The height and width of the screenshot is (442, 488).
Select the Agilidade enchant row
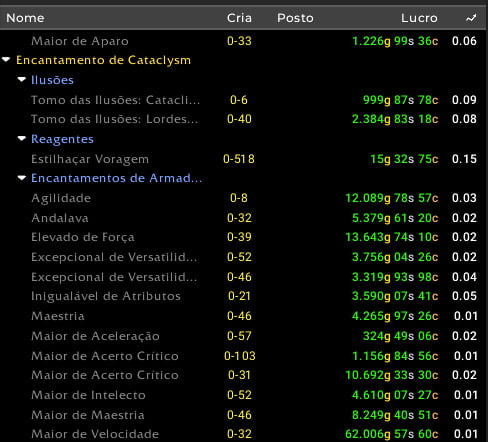pyautogui.click(x=244, y=198)
